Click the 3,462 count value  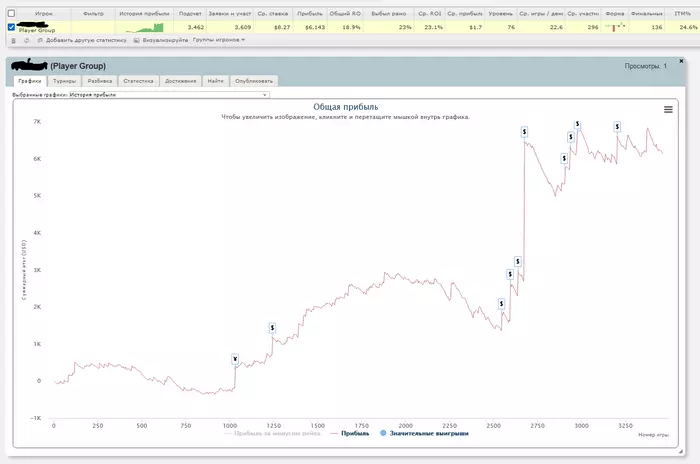[x=196, y=27]
